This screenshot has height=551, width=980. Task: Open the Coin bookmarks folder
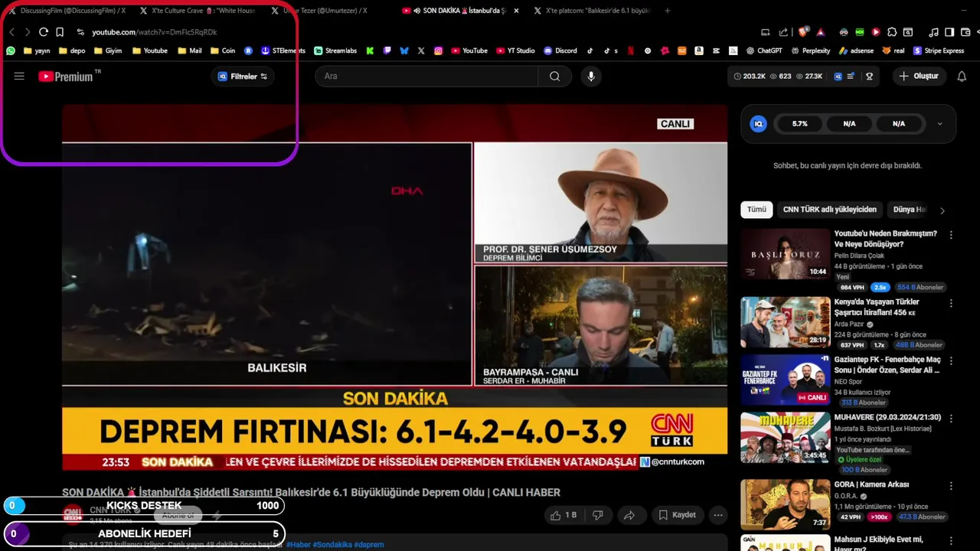pos(223,51)
